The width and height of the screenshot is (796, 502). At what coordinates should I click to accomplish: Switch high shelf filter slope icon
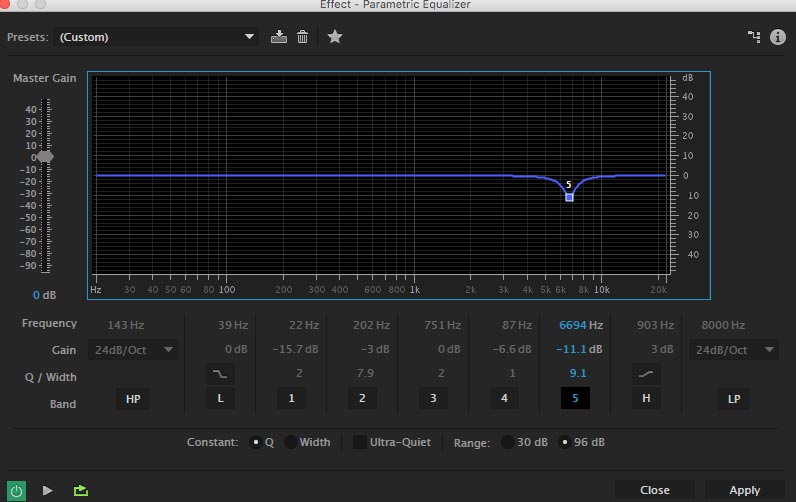[646, 374]
